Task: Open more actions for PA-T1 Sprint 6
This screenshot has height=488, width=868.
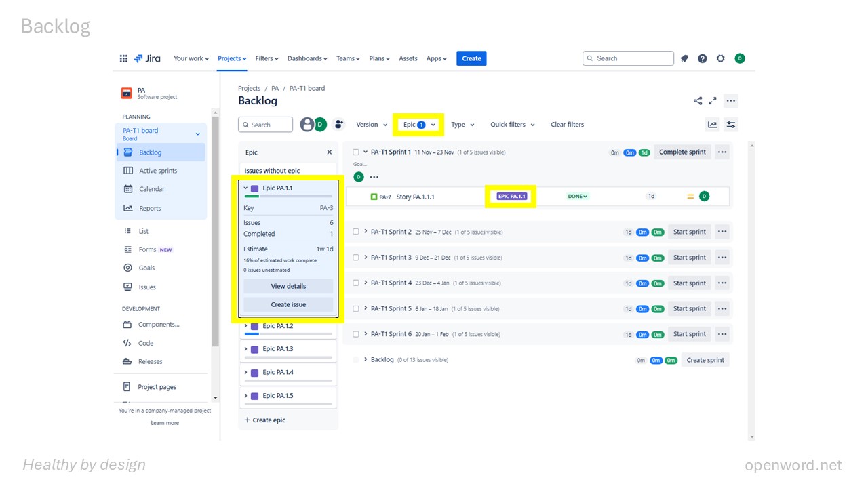Action: [722, 334]
